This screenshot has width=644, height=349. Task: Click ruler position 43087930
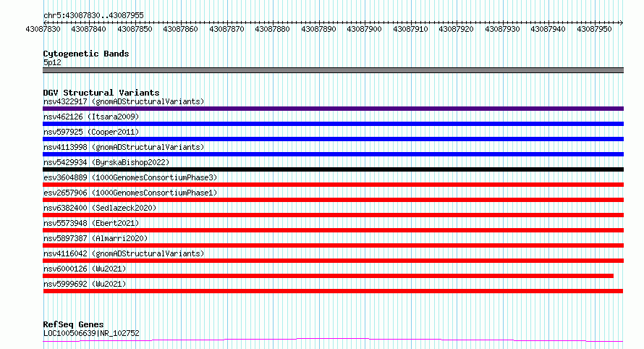pos(502,29)
